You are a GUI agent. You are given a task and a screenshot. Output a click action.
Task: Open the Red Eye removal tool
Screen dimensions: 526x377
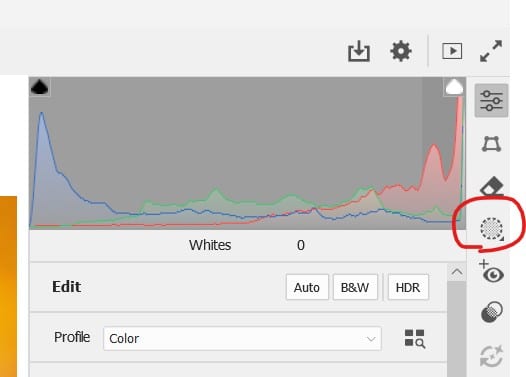[x=491, y=271]
